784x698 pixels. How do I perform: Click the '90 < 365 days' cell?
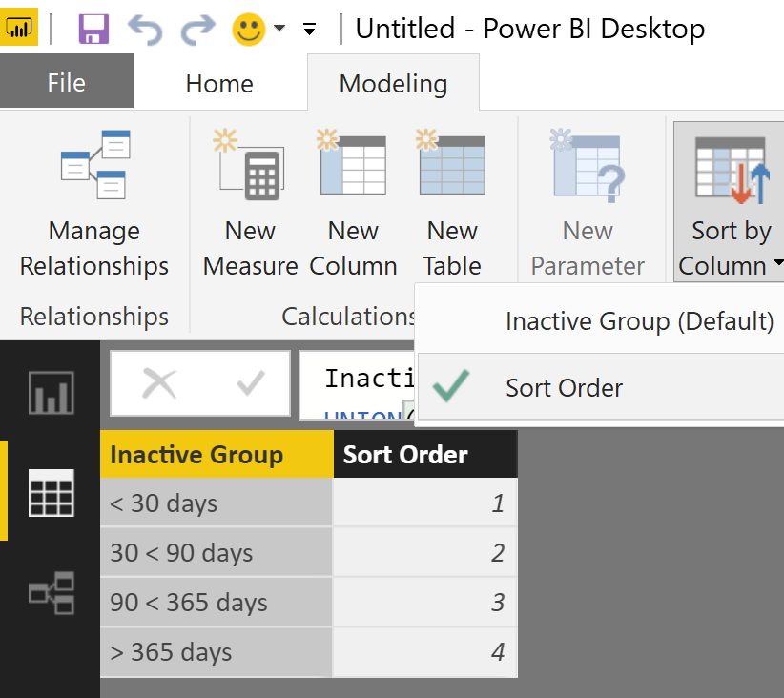[216, 602]
